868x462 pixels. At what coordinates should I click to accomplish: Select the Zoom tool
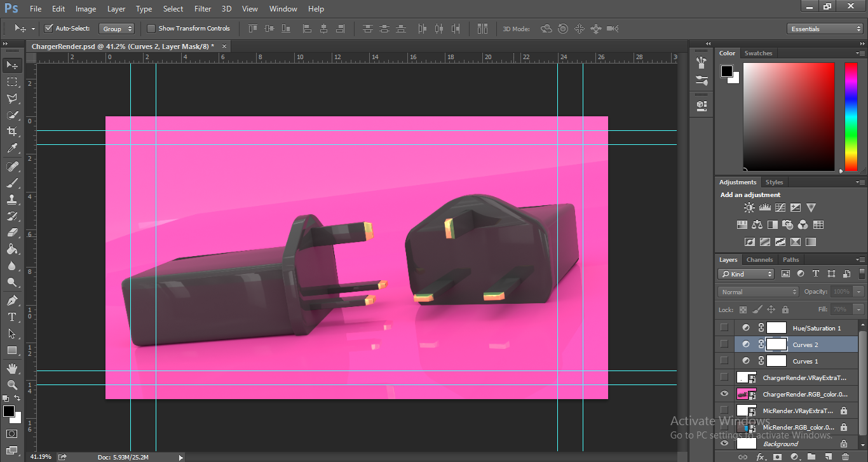(x=12, y=385)
